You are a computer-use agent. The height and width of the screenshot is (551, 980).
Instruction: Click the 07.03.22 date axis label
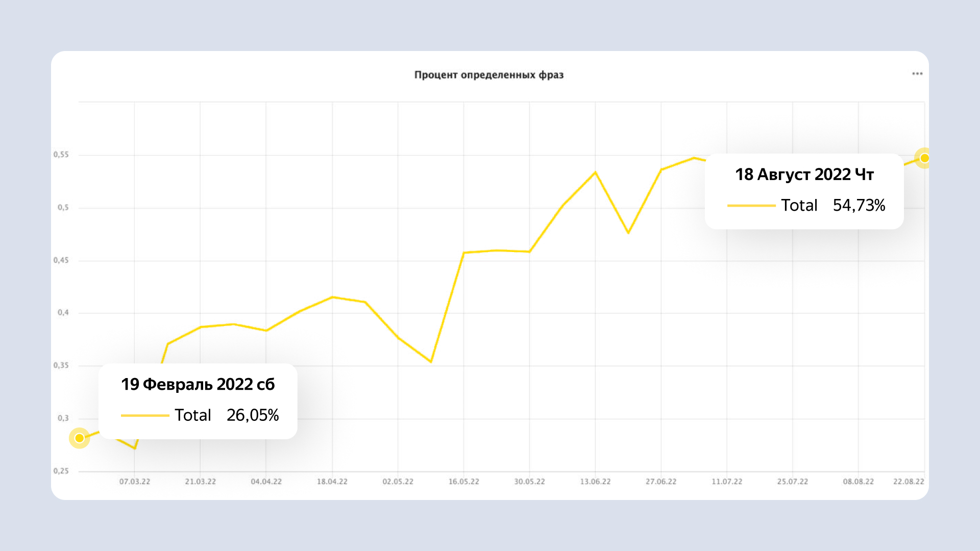coord(135,482)
